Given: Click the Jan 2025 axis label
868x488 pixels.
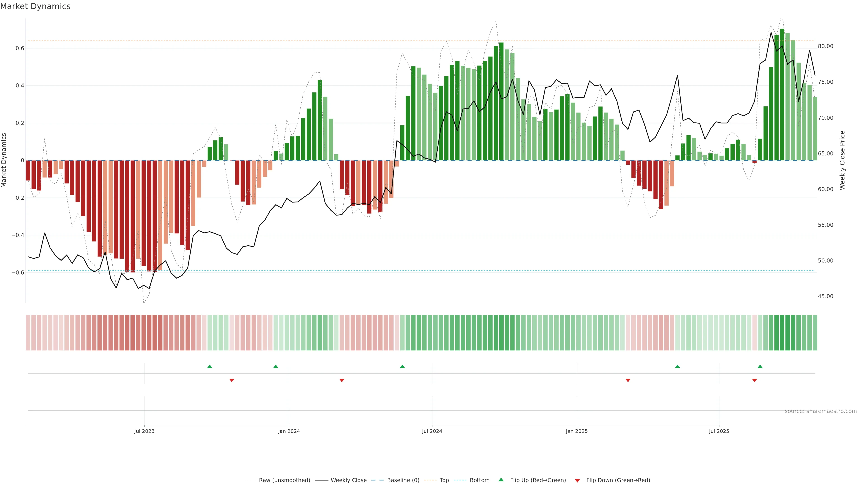Looking at the screenshot, I should 577,431.
